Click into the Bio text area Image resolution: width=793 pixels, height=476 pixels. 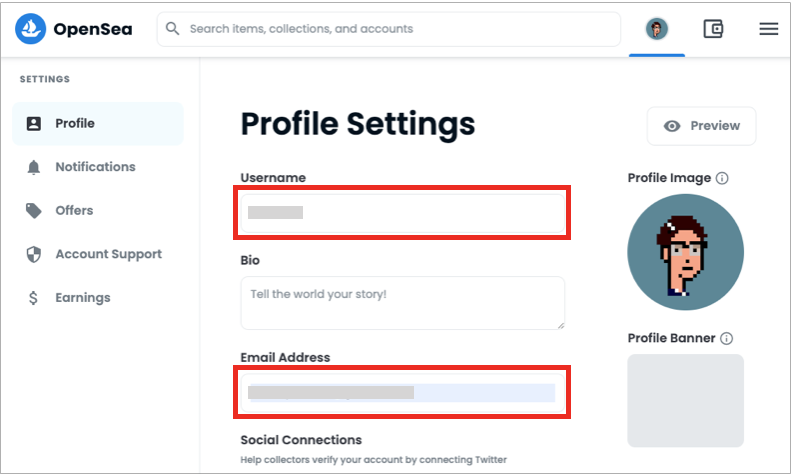pyautogui.click(x=403, y=303)
